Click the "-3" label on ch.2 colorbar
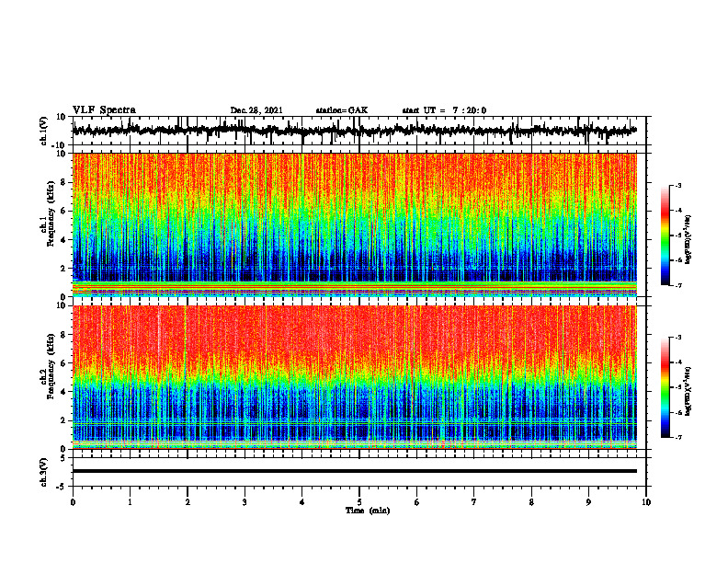 coord(677,338)
